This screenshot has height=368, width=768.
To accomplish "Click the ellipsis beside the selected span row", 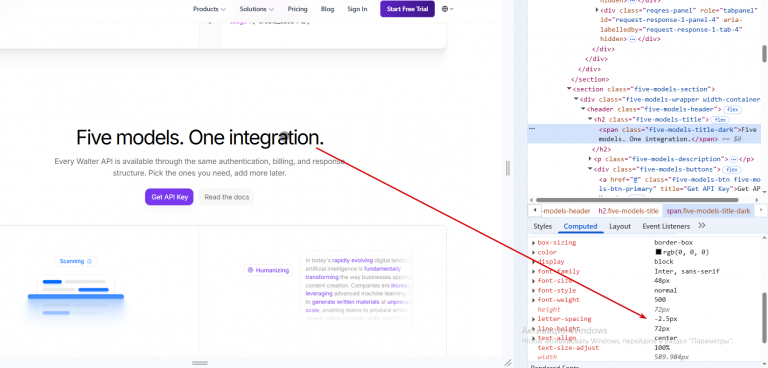I will coord(532,128).
